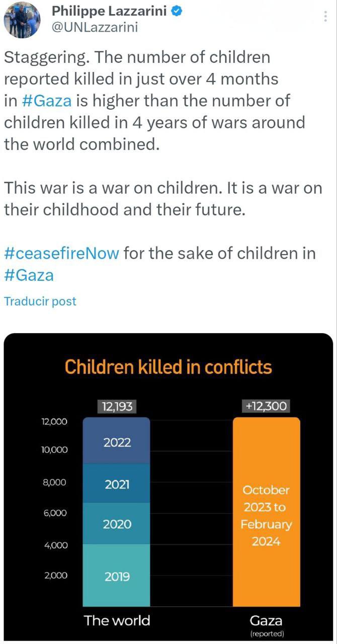The height and width of the screenshot is (644, 337).
Task: Select the 2019 bar segment
Action: pos(117,576)
